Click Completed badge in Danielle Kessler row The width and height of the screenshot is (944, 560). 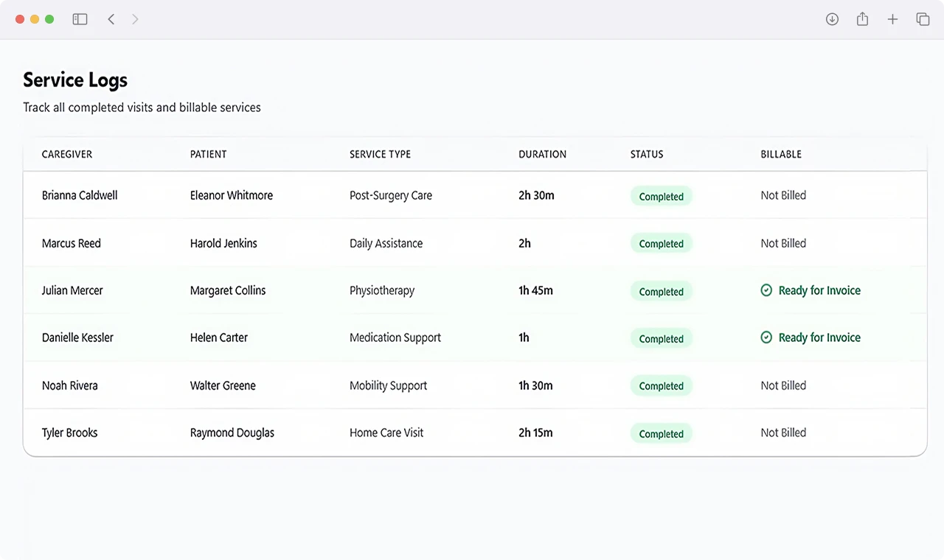point(662,338)
